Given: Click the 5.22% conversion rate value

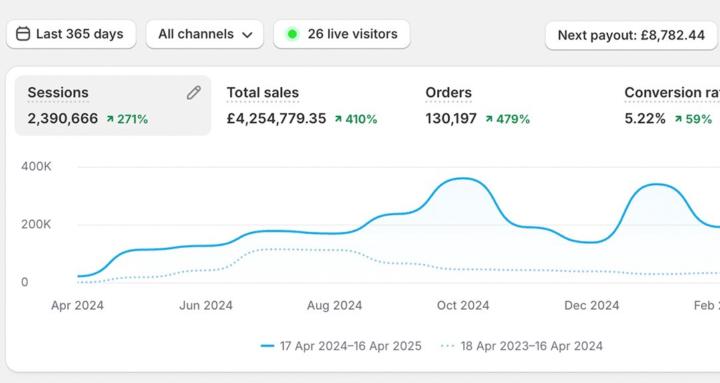Looking at the screenshot, I should [645, 118].
